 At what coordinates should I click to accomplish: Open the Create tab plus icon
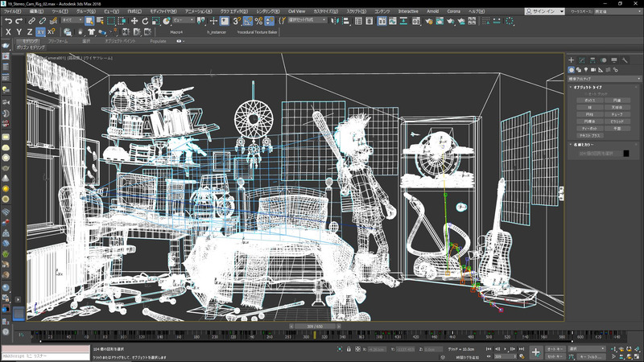(x=572, y=60)
